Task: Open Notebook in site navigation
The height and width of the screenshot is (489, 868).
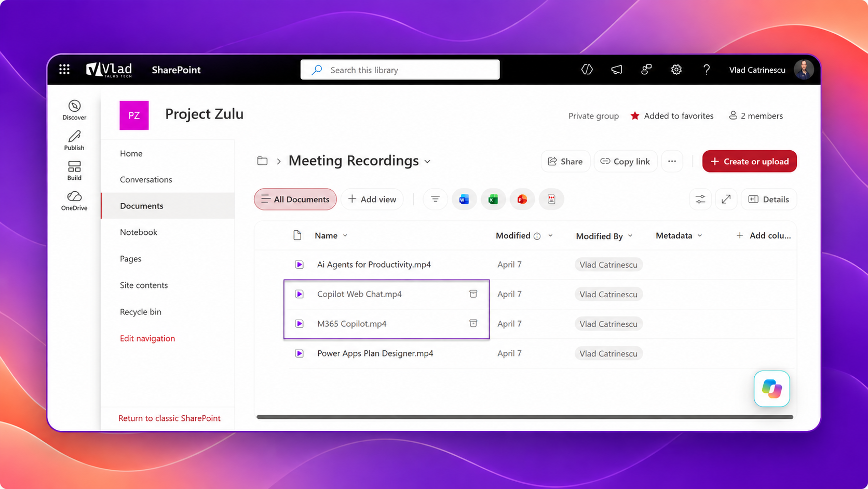Action: click(139, 232)
